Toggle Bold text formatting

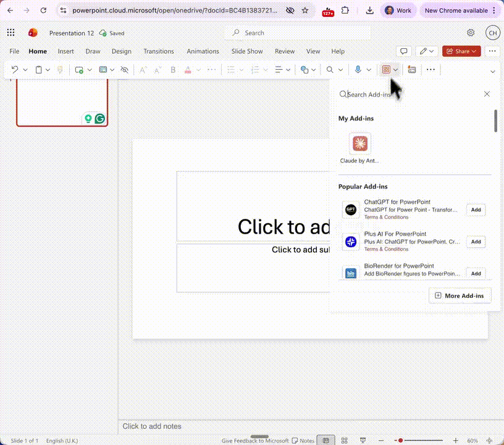coord(173,70)
